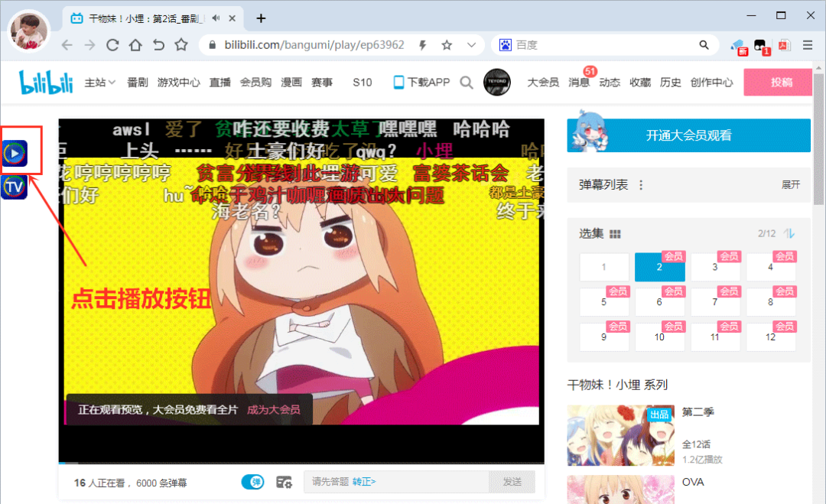
Task: Click 转正 link in danmaku box
Action: 364,482
